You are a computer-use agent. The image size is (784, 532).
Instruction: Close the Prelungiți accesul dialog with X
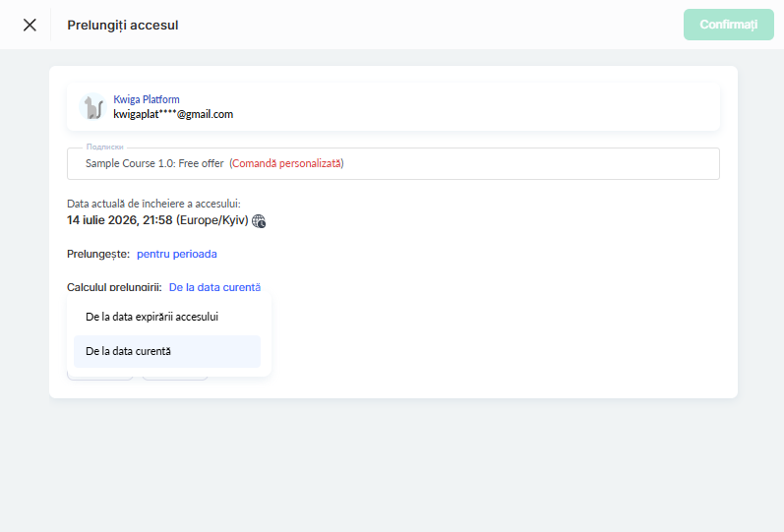click(x=30, y=25)
